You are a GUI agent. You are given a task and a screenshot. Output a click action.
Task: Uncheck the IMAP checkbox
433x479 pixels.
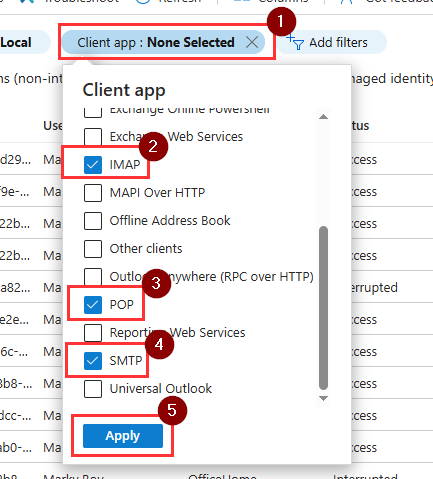93,165
